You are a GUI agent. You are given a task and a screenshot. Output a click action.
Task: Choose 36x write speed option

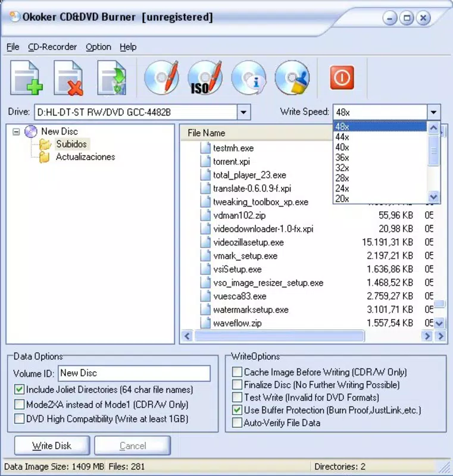(x=380, y=158)
